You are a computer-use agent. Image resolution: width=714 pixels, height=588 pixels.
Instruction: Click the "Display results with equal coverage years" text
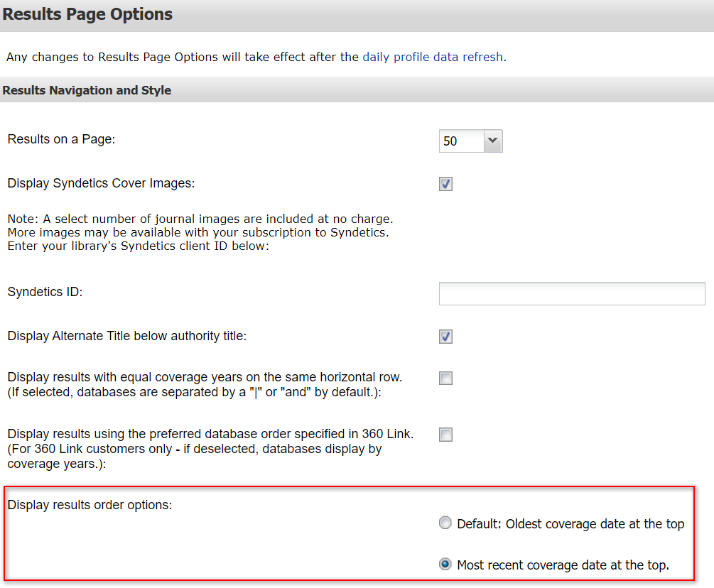(205, 376)
